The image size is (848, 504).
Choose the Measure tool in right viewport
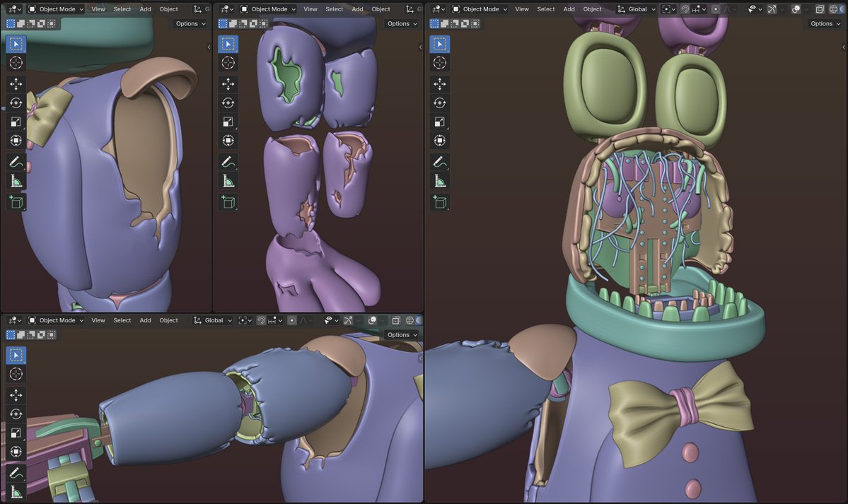click(x=440, y=181)
